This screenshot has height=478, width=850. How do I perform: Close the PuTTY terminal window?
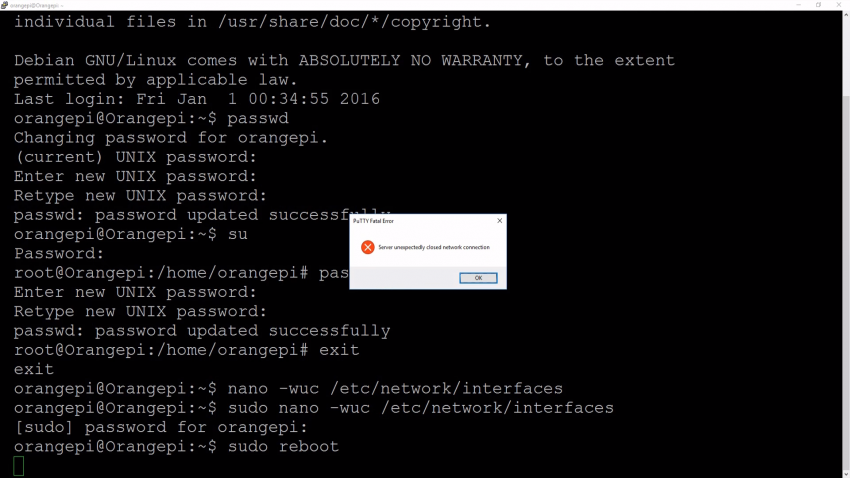click(840, 5)
